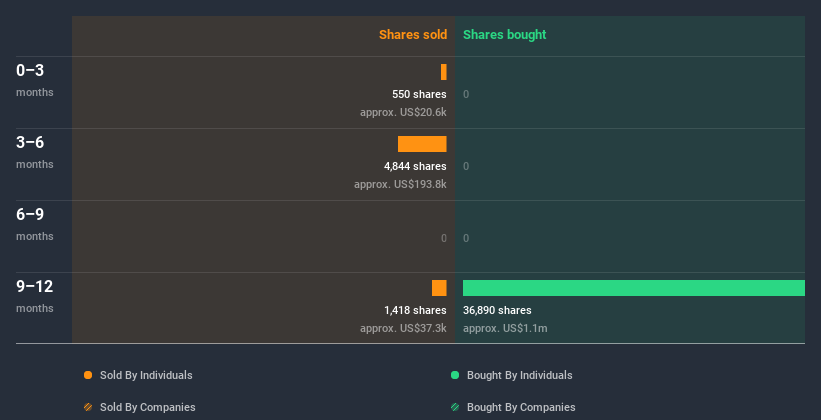Screen dimensions: 821x420
Task: Click the approx. US$37.3k value
Action: coord(403,328)
